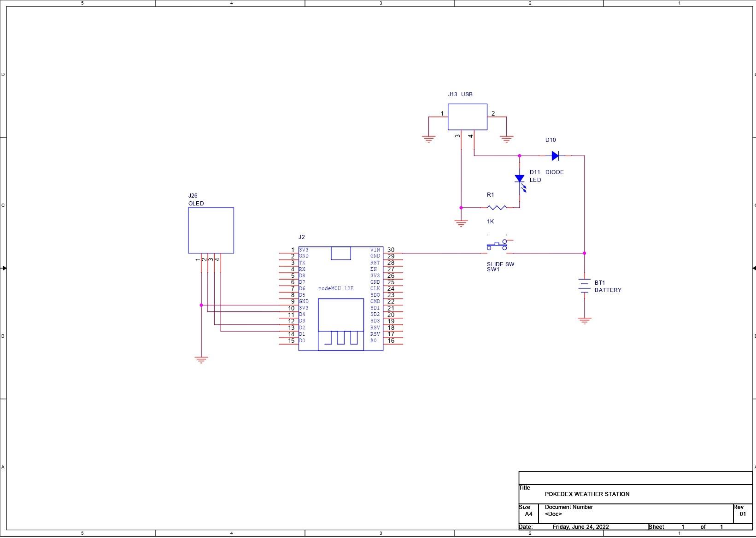Click the 1K resistor value label

tap(490, 222)
